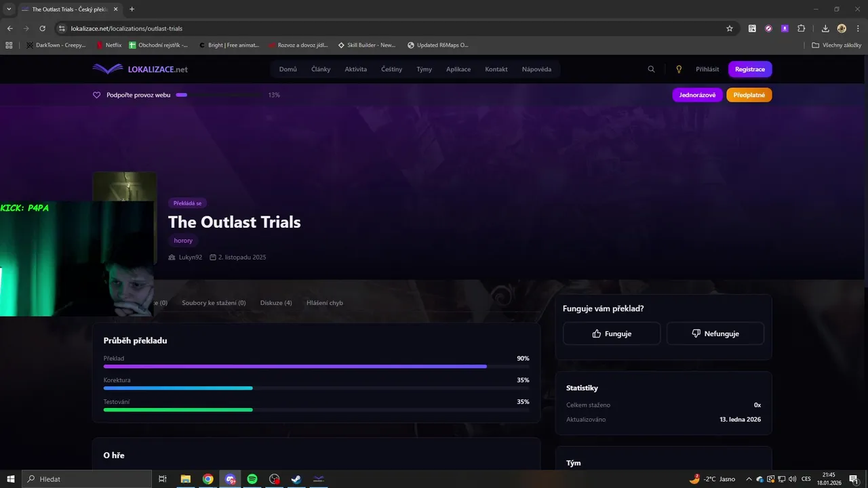The image size is (868, 488).
Task: Expand hidden system tray icons
Action: [749, 479]
